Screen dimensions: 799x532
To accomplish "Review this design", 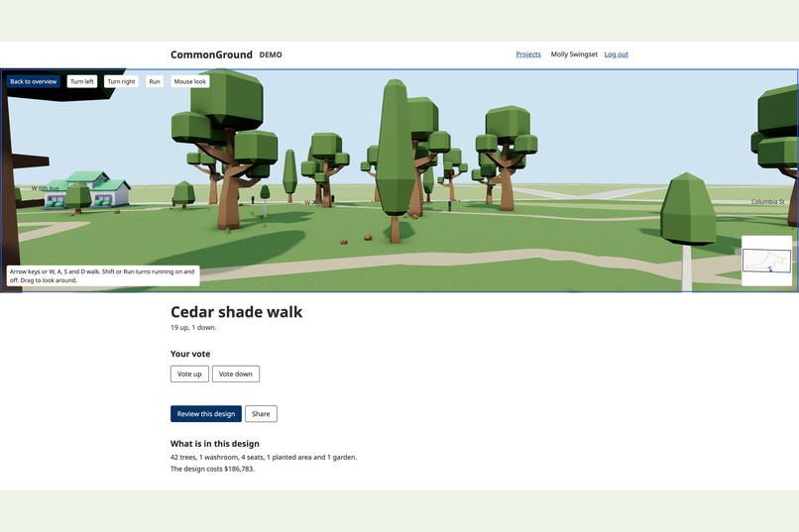I will [206, 414].
